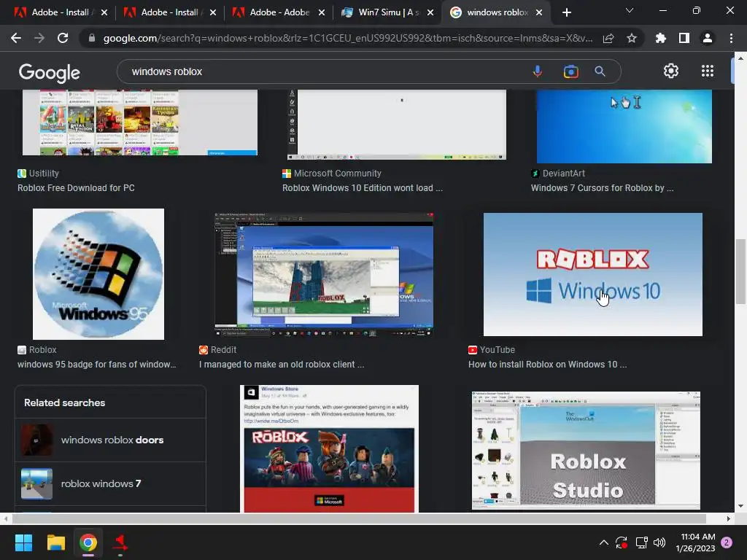Open Reddit old roblox client result
The image size is (747, 560).
282,365
